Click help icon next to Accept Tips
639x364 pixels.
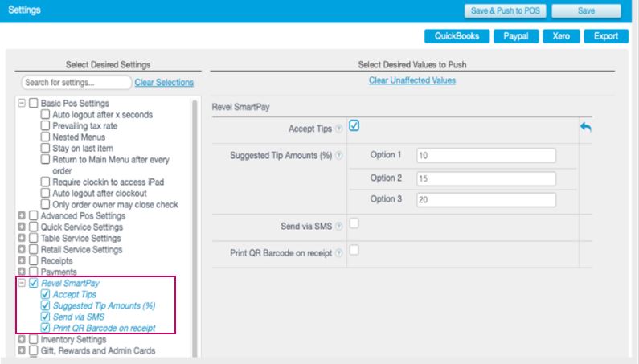[x=338, y=129]
